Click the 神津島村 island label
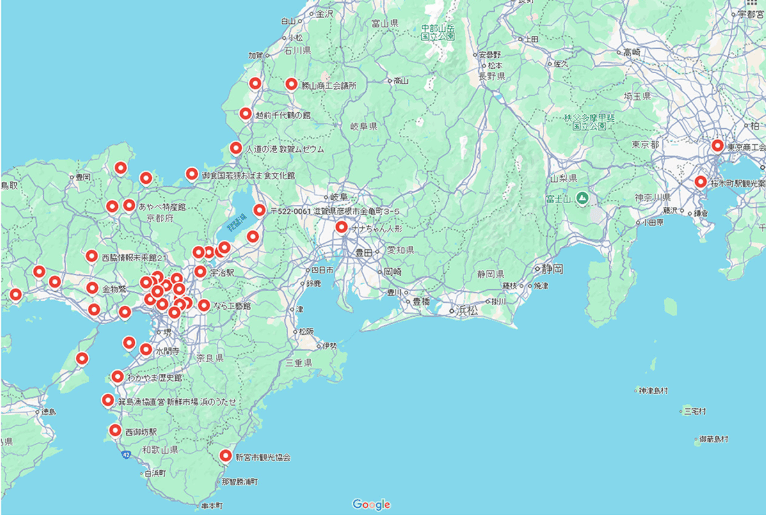The height and width of the screenshot is (515, 766). (x=653, y=390)
